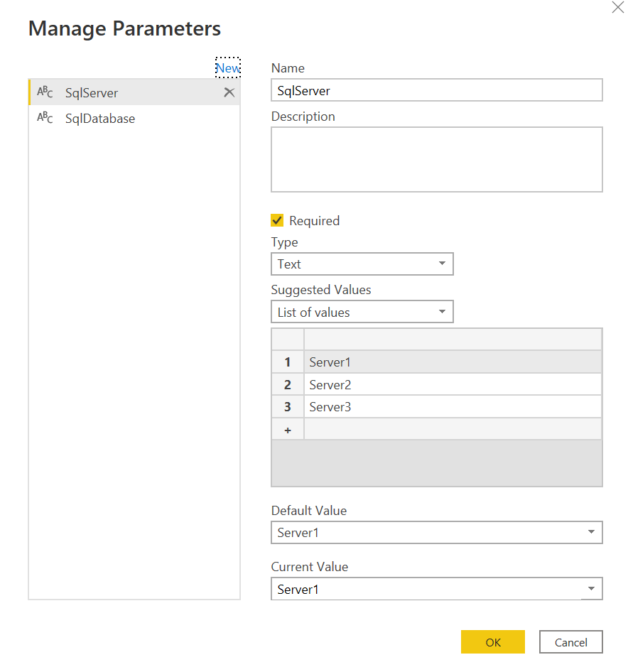The image size is (628, 672).
Task: Click row number 3 header
Action: (288, 407)
